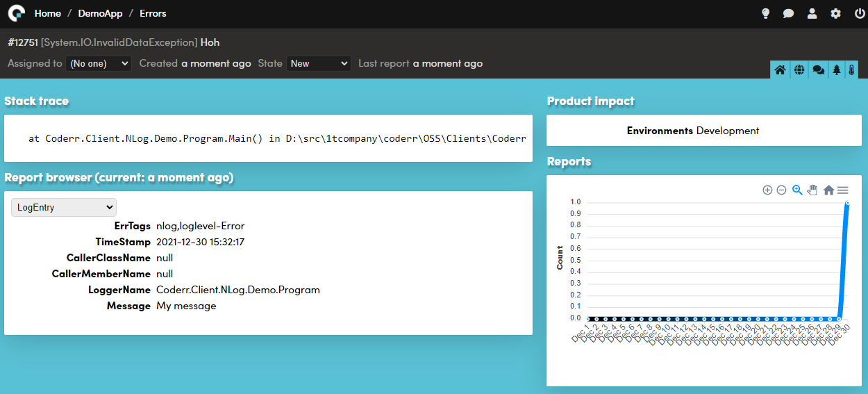Enable the selection zoom magnifier tool
The image size is (868, 394).
[x=797, y=190]
